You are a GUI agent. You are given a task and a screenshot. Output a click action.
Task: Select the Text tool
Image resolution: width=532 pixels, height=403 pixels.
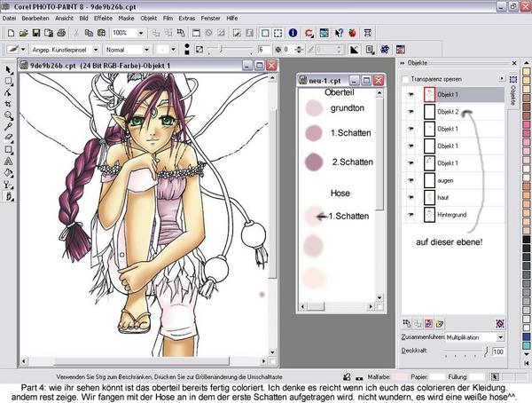click(9, 161)
